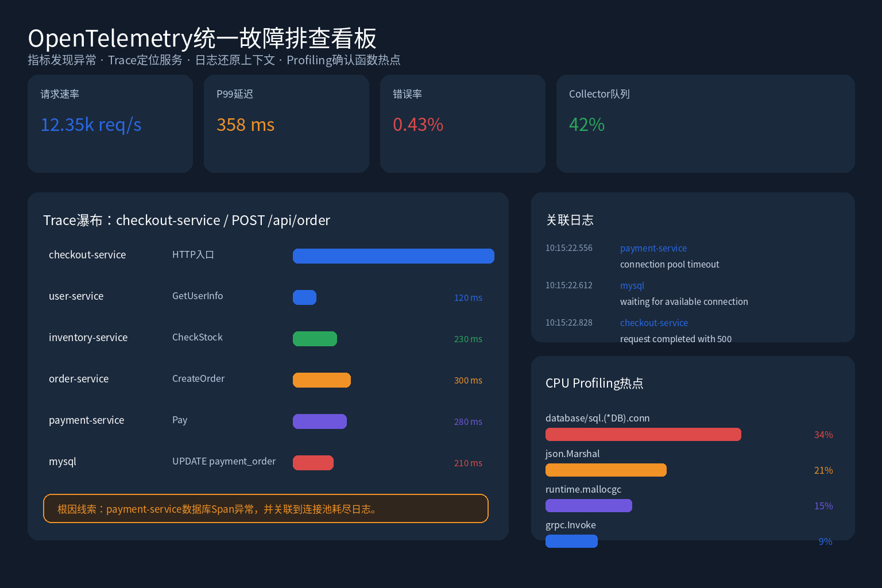This screenshot has width=882, height=588.
Task: Click the 15% CPU share label
Action: pos(823,506)
